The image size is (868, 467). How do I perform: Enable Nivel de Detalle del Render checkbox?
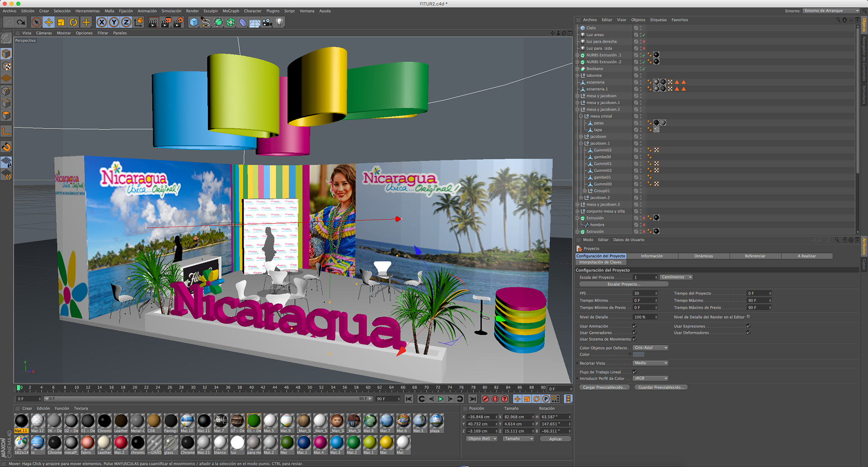coord(748,317)
